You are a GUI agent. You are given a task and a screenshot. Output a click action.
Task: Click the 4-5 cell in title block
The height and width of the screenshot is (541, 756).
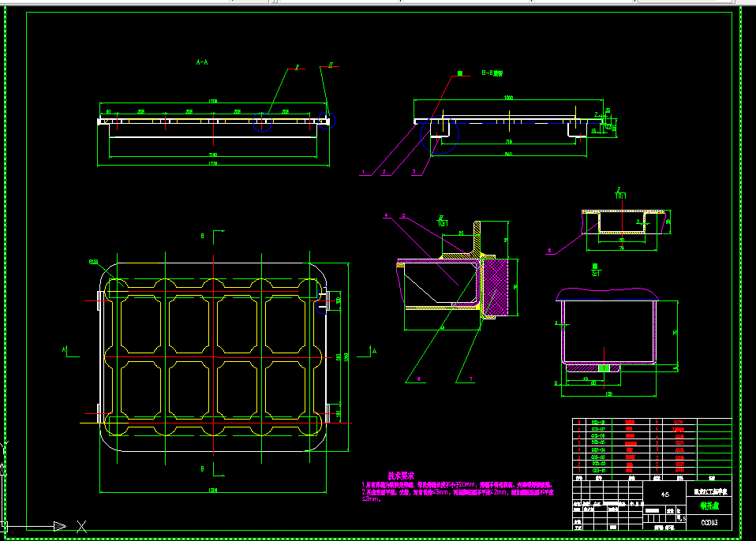[x=665, y=494]
